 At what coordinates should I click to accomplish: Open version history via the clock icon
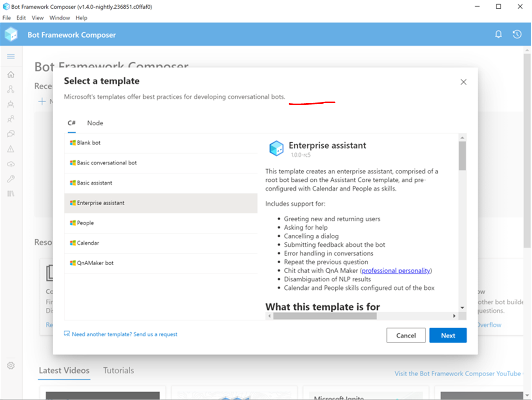point(517,34)
